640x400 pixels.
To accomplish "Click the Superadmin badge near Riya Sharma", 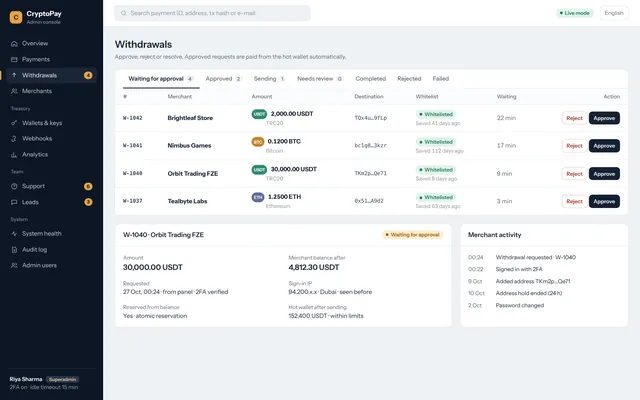I will (x=62, y=379).
